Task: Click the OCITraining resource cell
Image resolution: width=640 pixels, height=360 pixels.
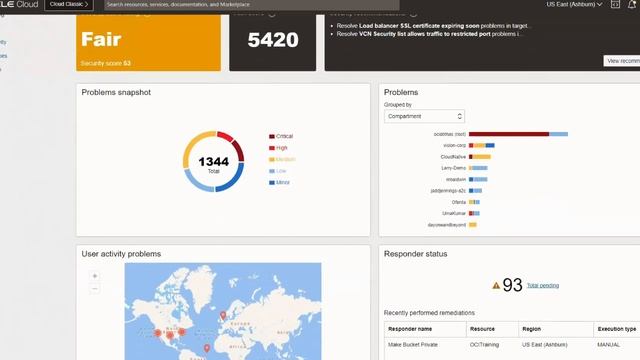Action: tap(484, 345)
